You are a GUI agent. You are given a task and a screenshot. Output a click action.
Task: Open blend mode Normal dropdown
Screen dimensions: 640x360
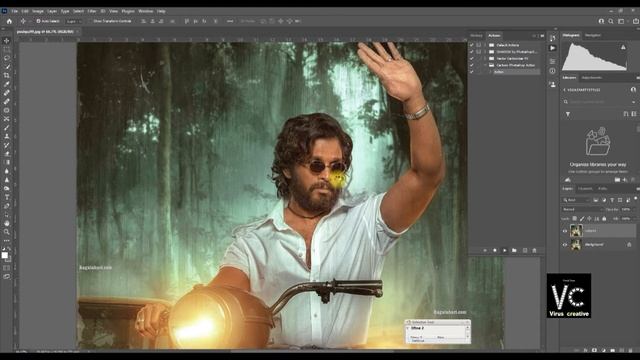click(x=582, y=209)
